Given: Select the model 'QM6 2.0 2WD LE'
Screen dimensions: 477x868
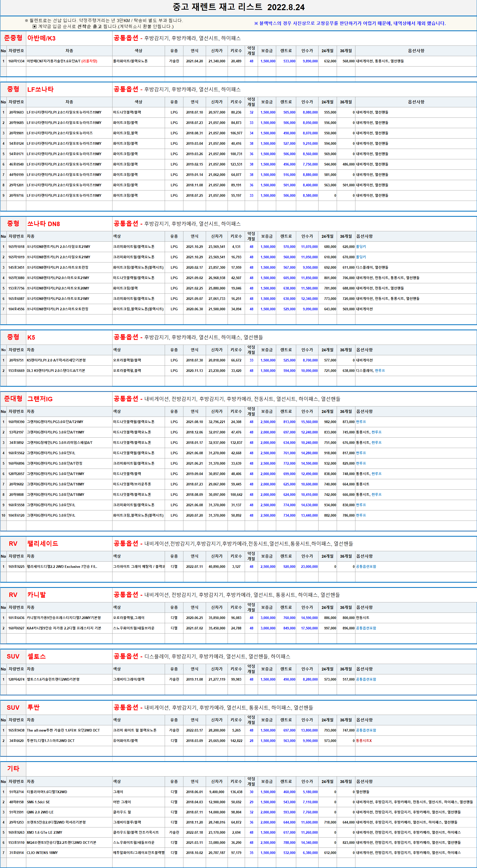Looking at the screenshot, I should coord(40,812).
